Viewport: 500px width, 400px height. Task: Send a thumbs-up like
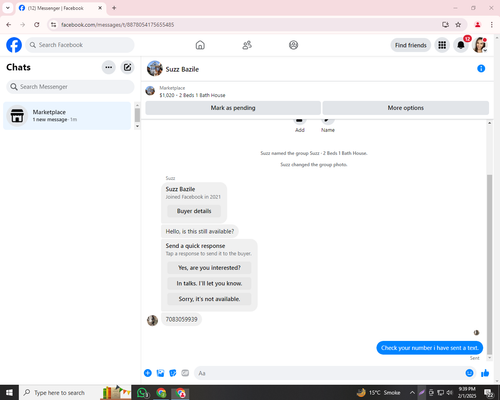coord(485,373)
